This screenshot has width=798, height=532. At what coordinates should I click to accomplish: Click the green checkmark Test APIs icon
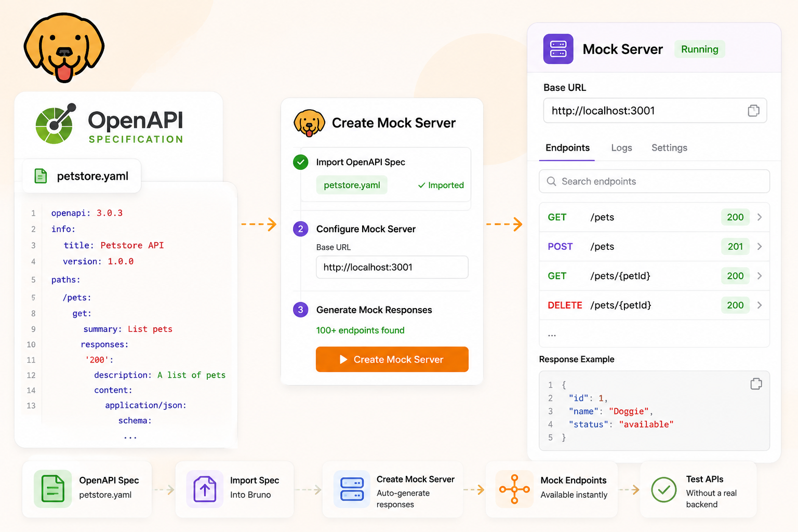pos(663,489)
